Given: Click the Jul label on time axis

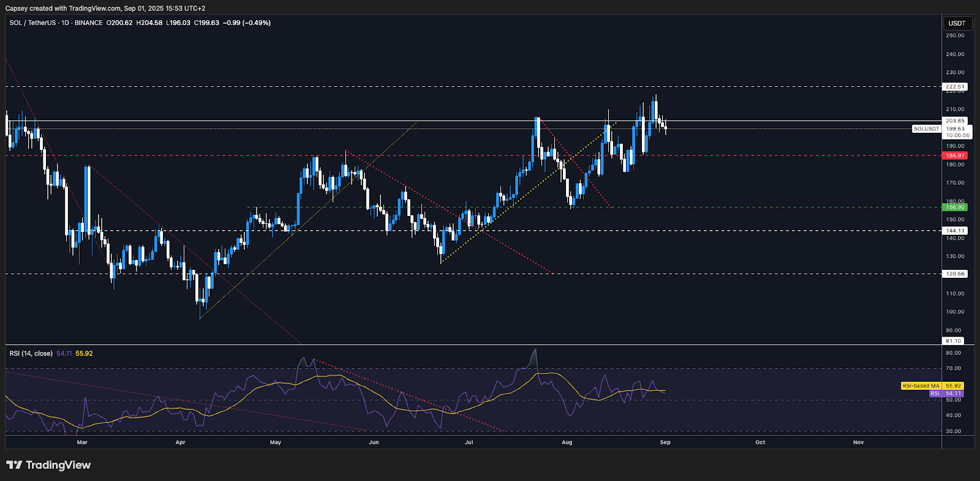Looking at the screenshot, I should point(469,442).
